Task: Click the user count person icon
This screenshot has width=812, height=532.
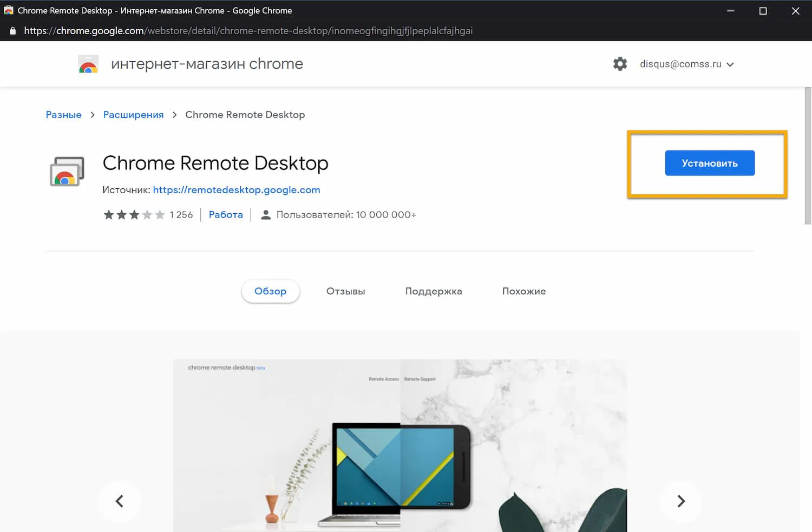Action: click(265, 214)
